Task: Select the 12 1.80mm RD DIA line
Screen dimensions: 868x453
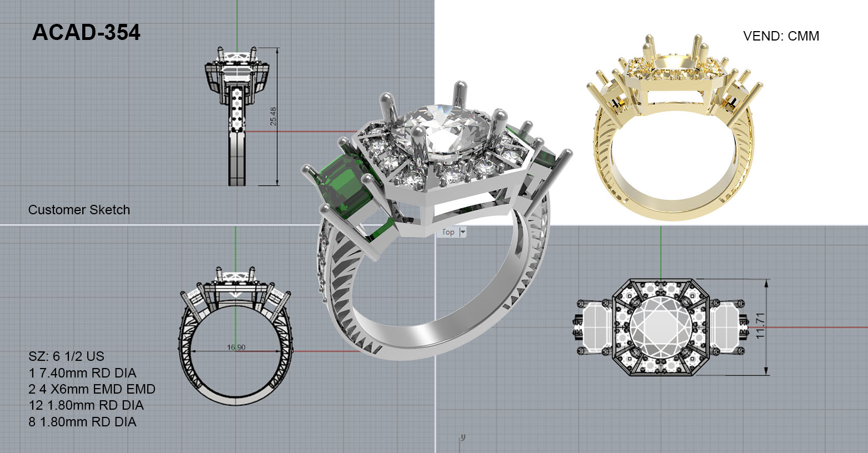Action: [x=86, y=405]
